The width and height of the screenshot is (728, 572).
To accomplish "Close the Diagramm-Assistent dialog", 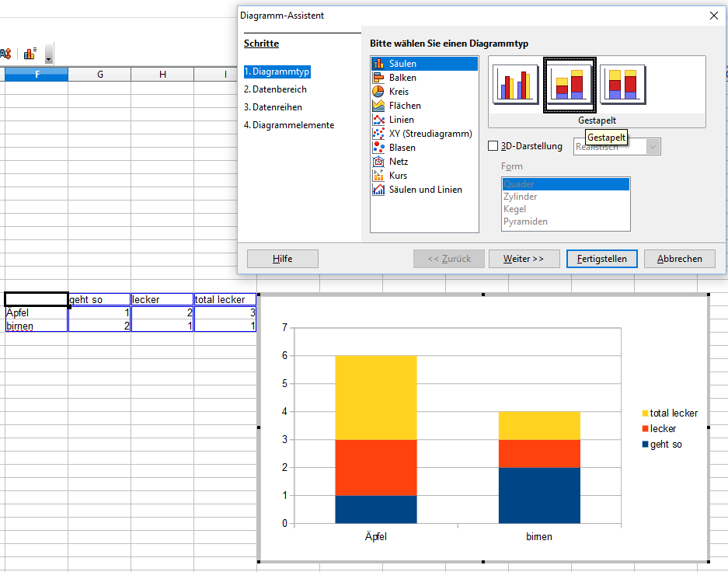I will click(x=714, y=16).
